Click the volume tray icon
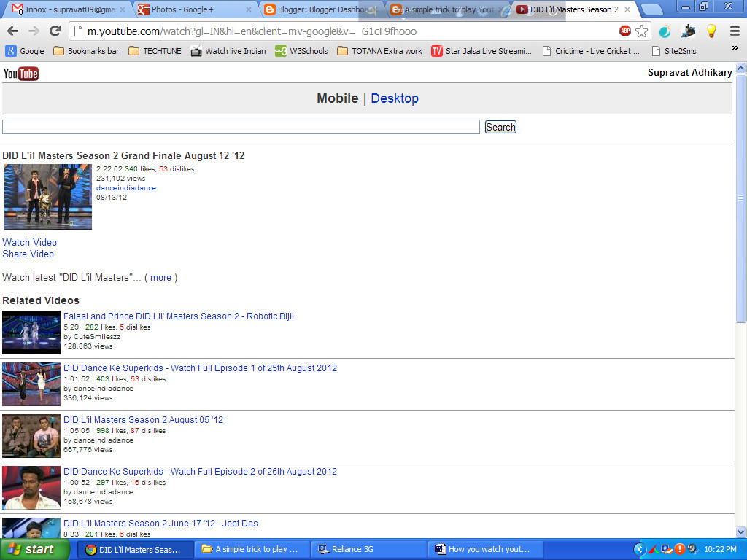 pos(692,550)
